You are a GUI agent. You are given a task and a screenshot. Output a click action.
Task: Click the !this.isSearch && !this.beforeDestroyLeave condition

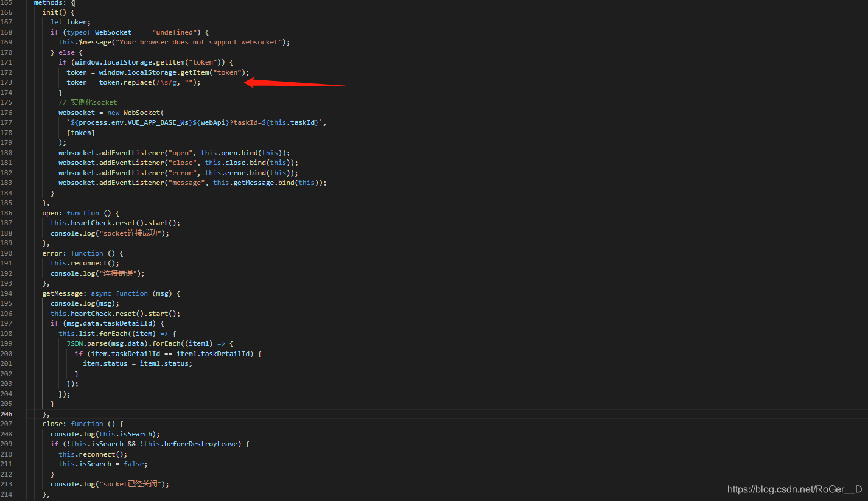(150, 444)
